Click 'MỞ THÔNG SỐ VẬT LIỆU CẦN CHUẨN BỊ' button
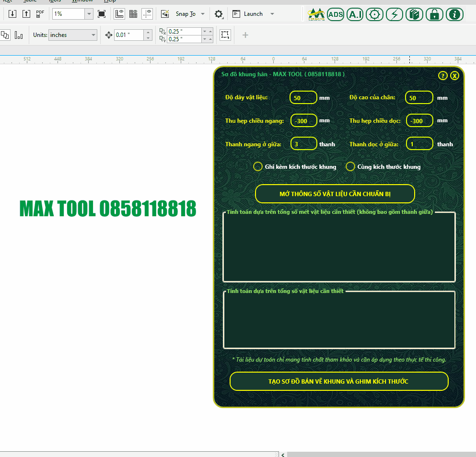 coord(335,194)
